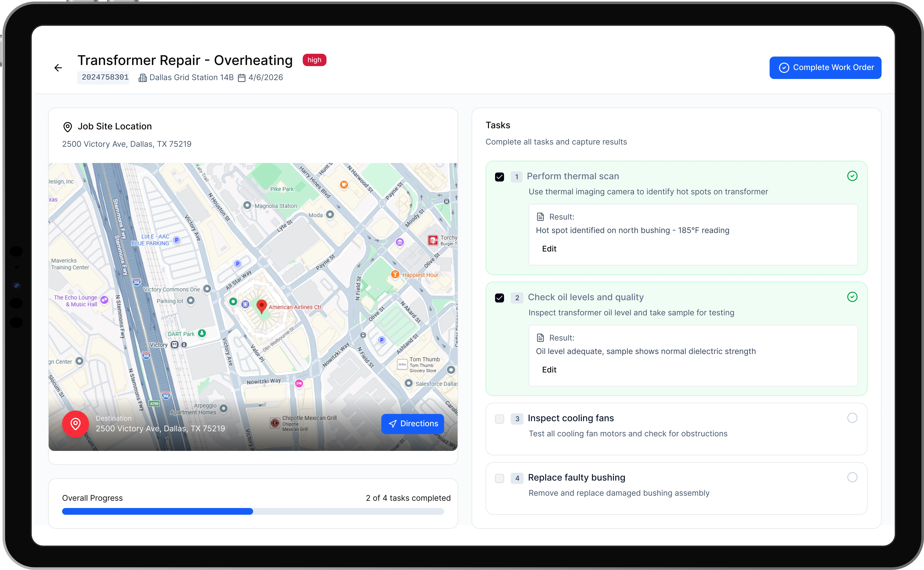924x570 pixels.
Task: Click the Lot E - AAC parking marker
Action: tap(176, 240)
